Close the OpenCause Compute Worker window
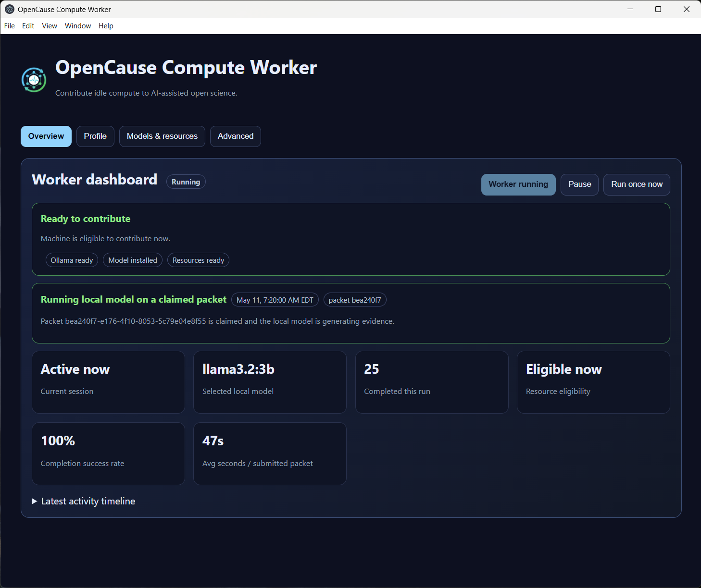701x588 pixels. [687, 9]
